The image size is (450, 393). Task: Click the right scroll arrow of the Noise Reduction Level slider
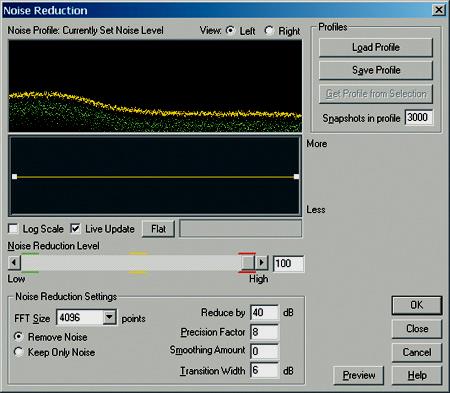(262, 263)
